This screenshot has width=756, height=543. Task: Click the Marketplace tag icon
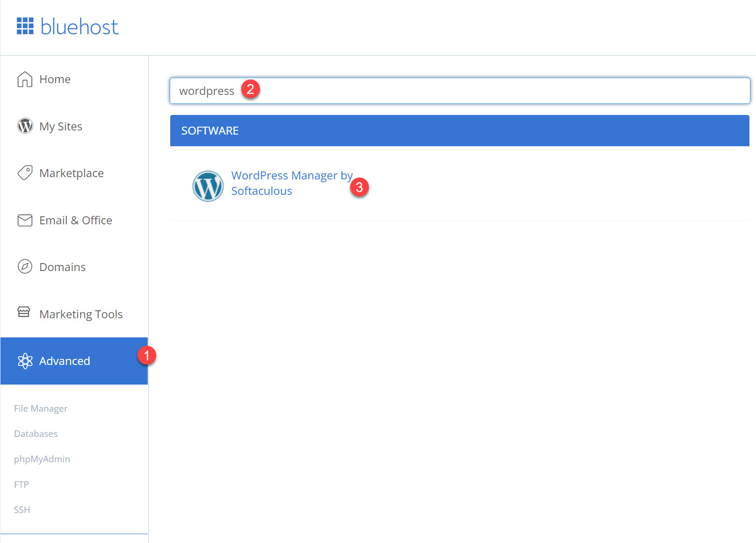pyautogui.click(x=24, y=173)
